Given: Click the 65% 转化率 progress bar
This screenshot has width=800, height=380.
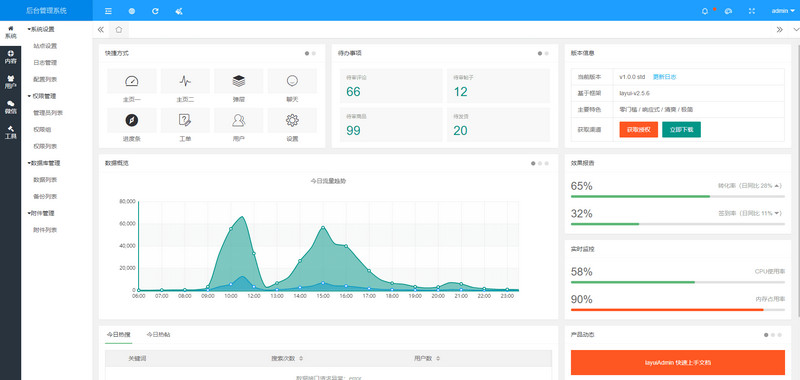Looking at the screenshot, I should [678, 196].
